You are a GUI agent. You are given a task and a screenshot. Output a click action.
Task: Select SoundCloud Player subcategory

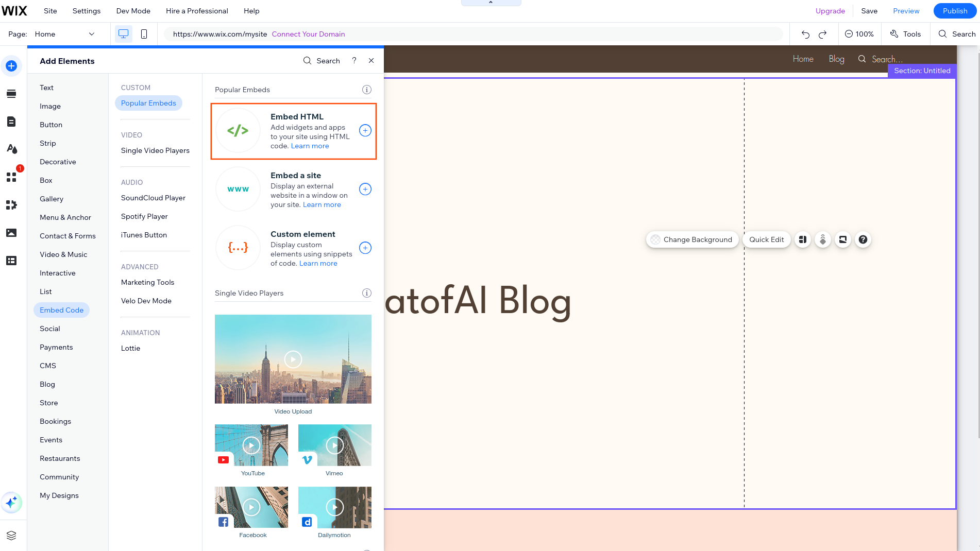point(153,198)
